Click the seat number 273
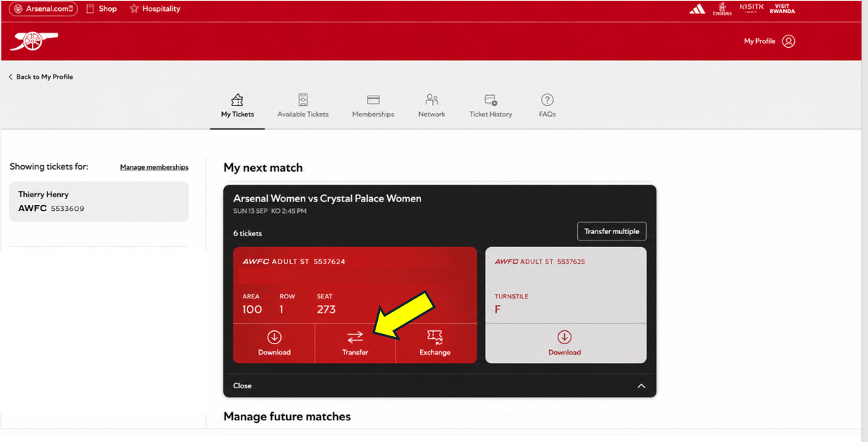 (326, 310)
